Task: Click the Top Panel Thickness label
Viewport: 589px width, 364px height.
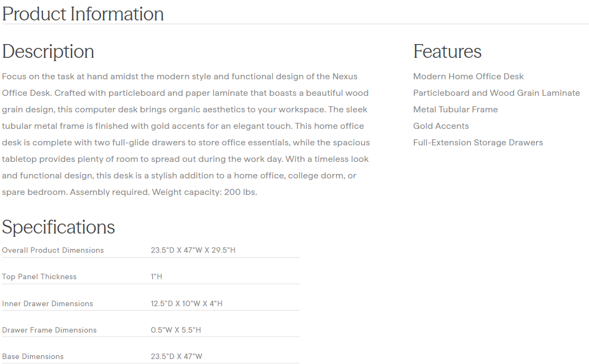Action: pos(39,276)
